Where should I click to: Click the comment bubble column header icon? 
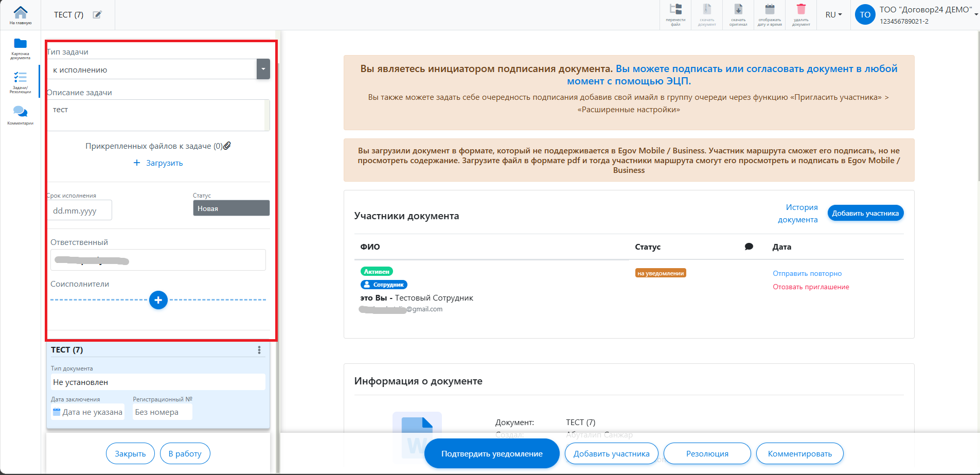(x=749, y=247)
